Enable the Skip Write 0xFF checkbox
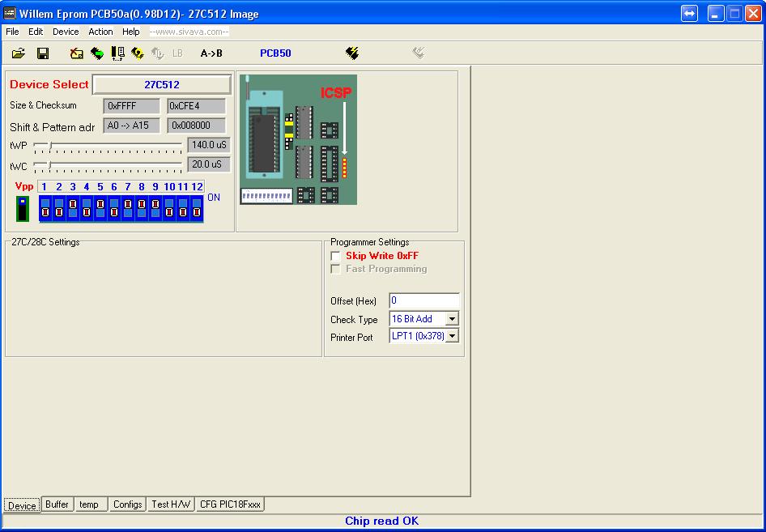Image resolution: width=766 pixels, height=532 pixels. coord(336,256)
